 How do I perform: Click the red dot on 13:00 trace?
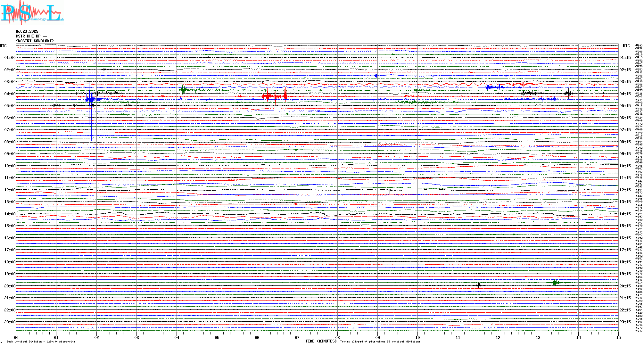[x=295, y=204]
